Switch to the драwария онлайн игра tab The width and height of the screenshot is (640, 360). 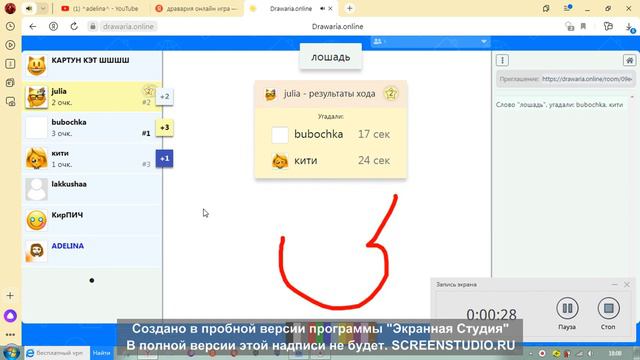click(197, 9)
